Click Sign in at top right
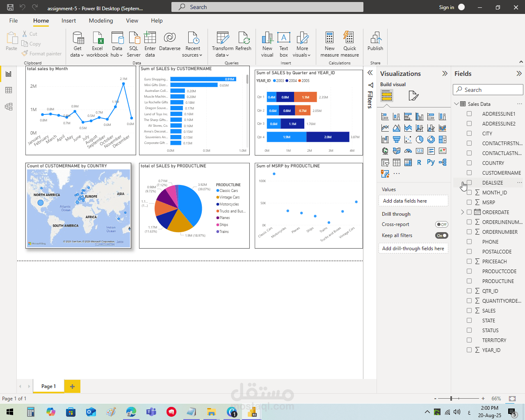Screen dimensions: 525x420 coord(447,7)
